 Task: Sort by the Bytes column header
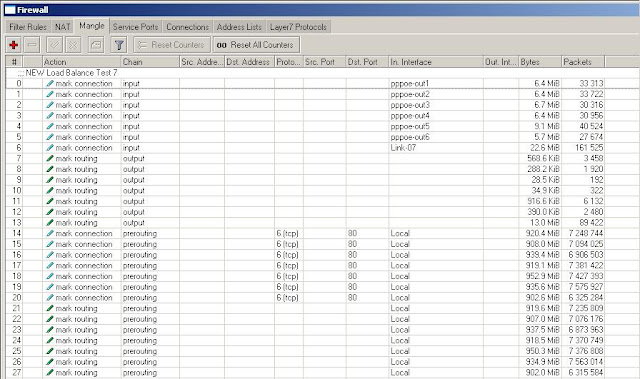[x=540, y=62]
